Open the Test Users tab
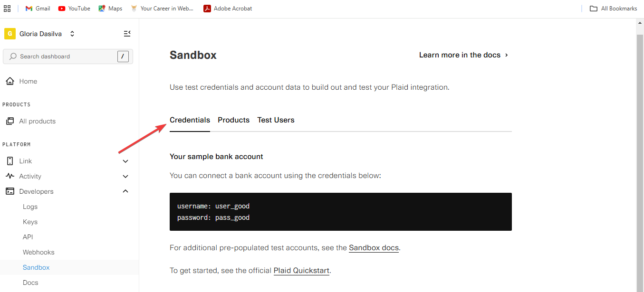The image size is (644, 292). pyautogui.click(x=276, y=120)
